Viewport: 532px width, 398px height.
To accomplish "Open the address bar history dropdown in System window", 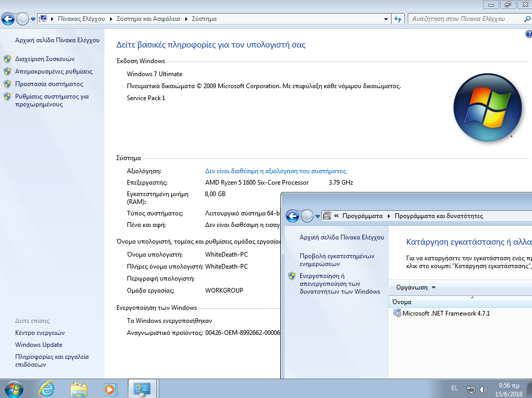I will pyautogui.click(x=386, y=19).
